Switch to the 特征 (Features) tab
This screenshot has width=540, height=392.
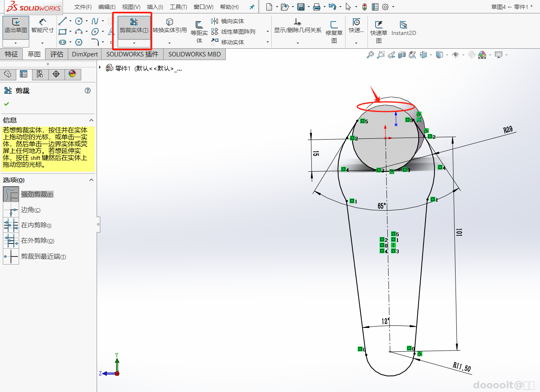11,54
